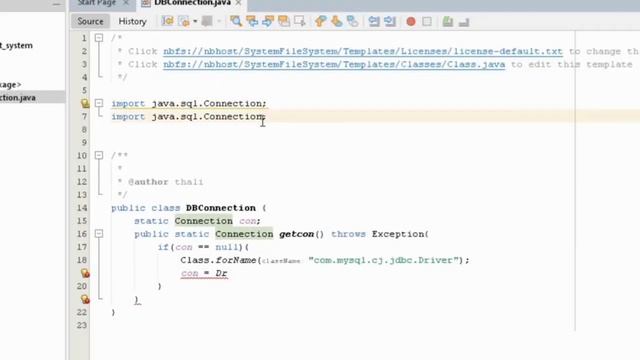The width and height of the screenshot is (640, 360).
Task: Open the Class.java template link
Action: [x=334, y=64]
